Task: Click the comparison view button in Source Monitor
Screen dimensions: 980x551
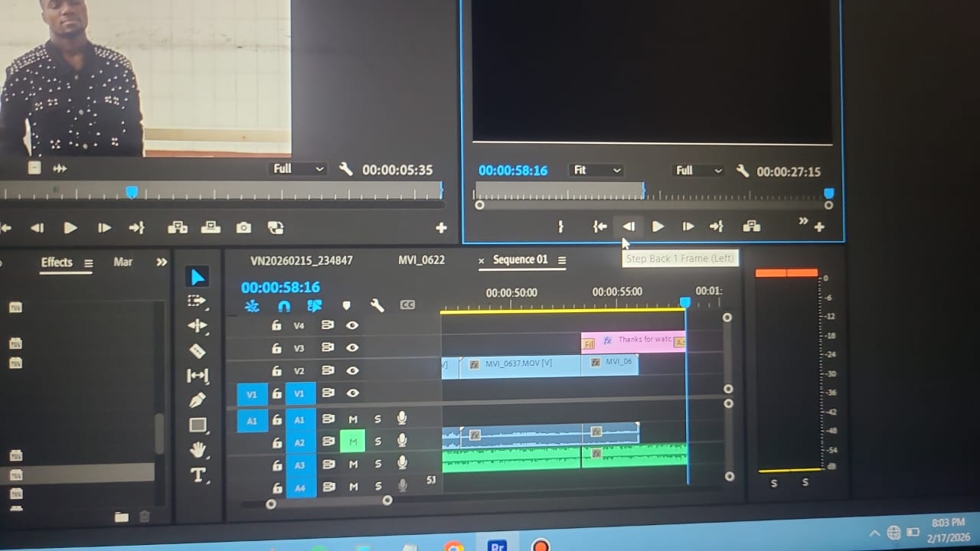Action: pyautogui.click(x=276, y=227)
